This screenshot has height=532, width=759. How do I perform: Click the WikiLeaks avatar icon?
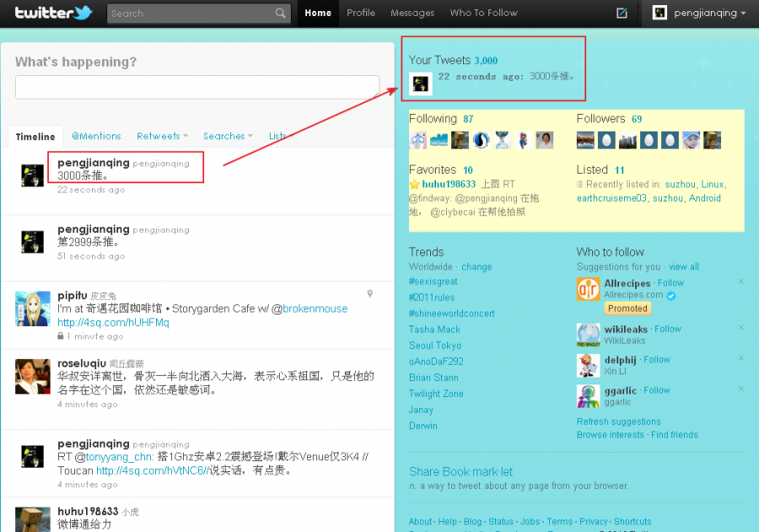[588, 335]
